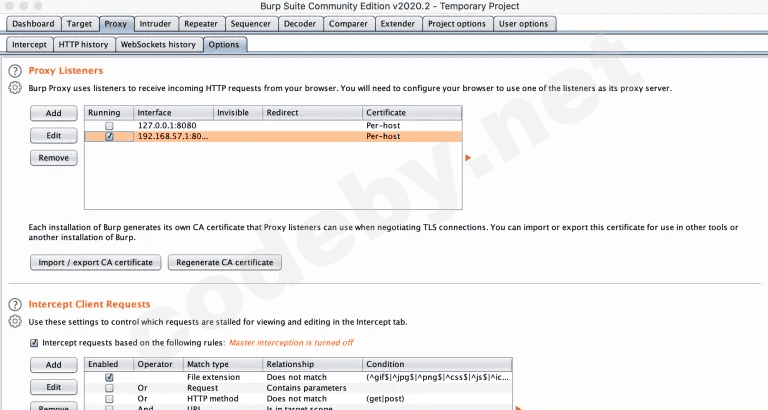
Task: Open the Project options tab
Action: (457, 24)
